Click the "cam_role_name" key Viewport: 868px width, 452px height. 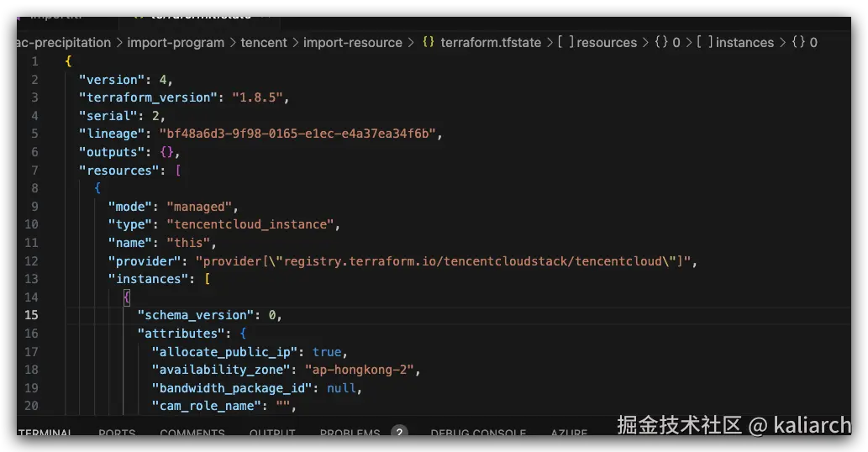(x=207, y=406)
